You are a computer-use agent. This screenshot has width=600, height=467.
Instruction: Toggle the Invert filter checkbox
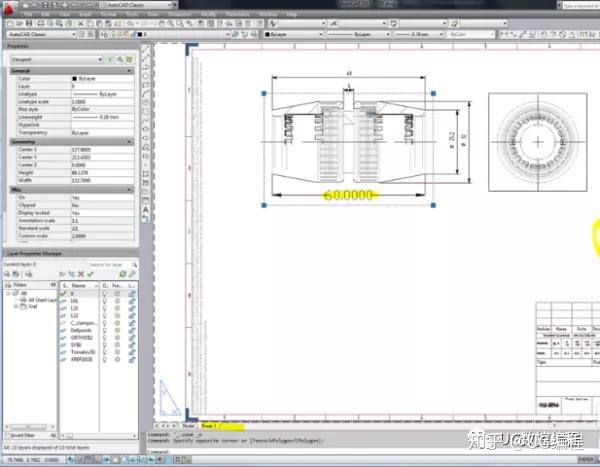pyautogui.click(x=7, y=436)
